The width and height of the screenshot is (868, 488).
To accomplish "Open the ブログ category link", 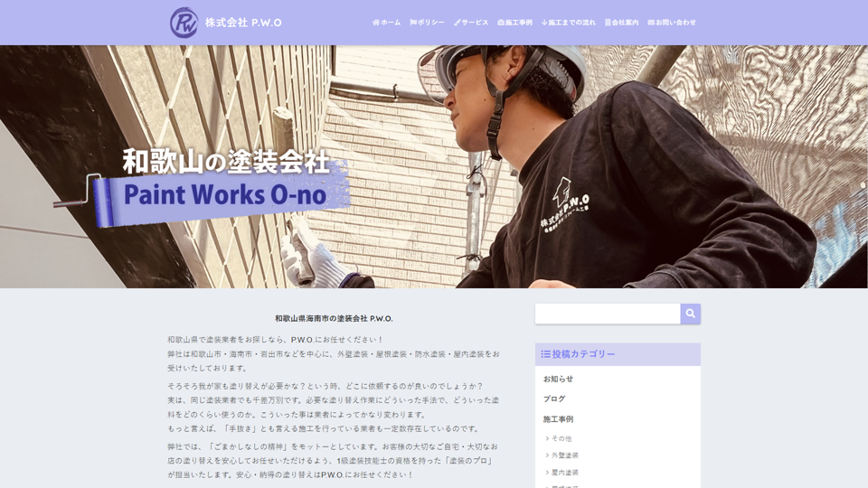I will point(554,399).
